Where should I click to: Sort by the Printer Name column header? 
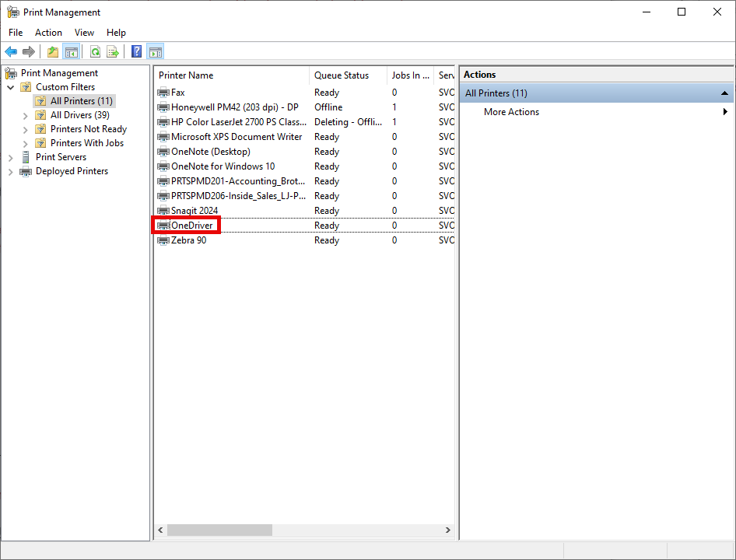[x=232, y=75]
